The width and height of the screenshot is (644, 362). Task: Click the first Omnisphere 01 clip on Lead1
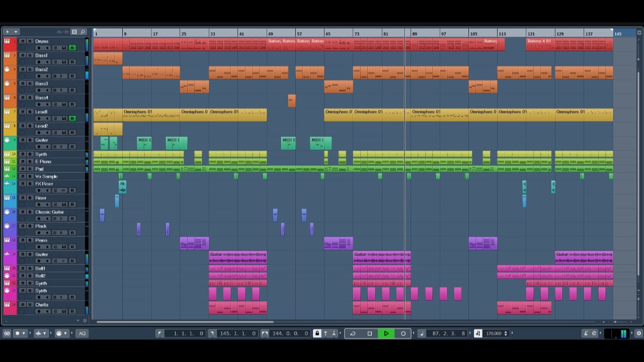[x=151, y=115]
